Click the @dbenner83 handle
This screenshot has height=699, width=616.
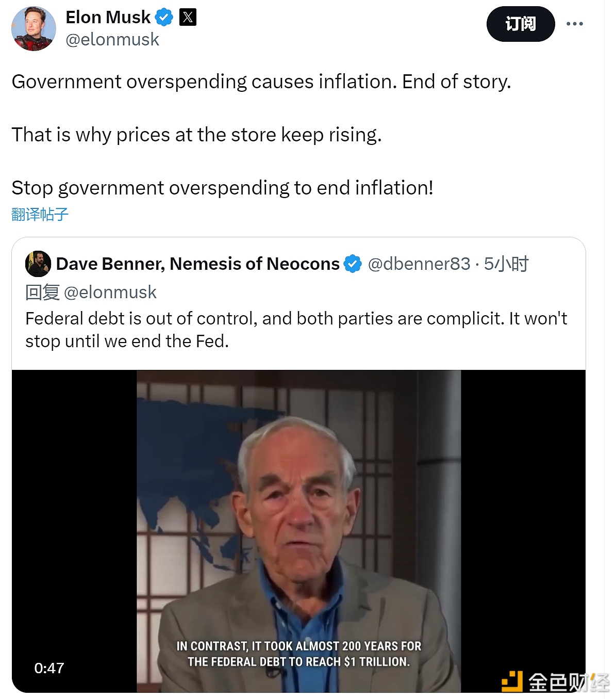(419, 264)
